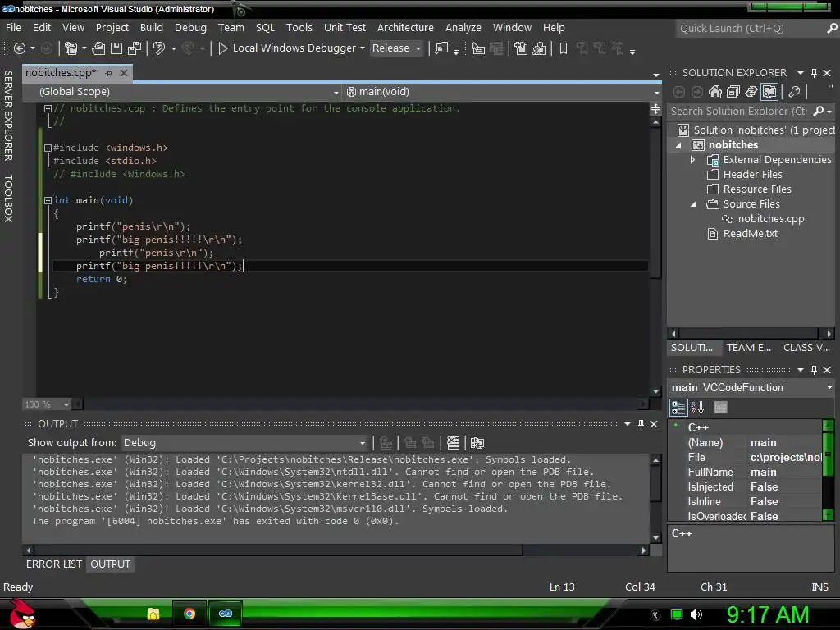Pin the nobitches.cpp tab
This screenshot has width=840, height=630.
tap(109, 73)
